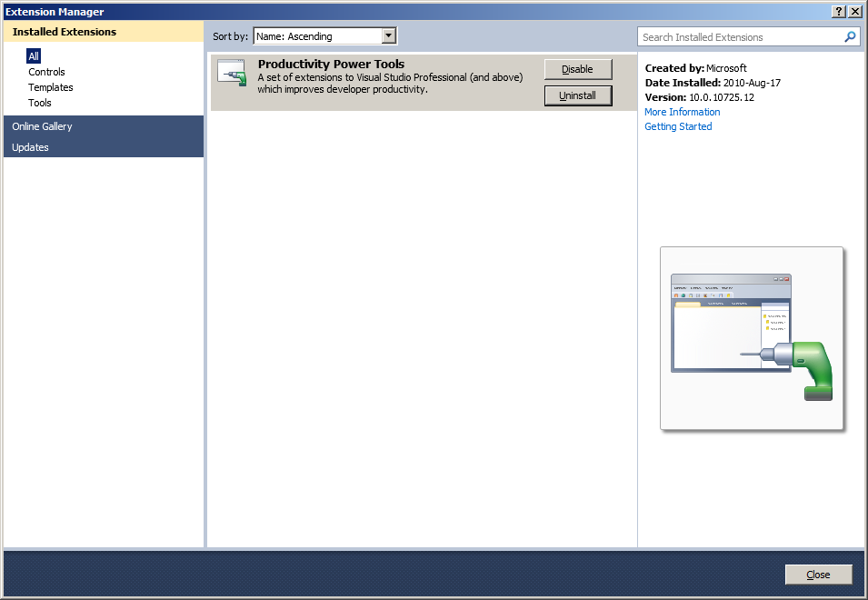
Task: Open the Sort by dropdown arrow
Action: tap(389, 36)
